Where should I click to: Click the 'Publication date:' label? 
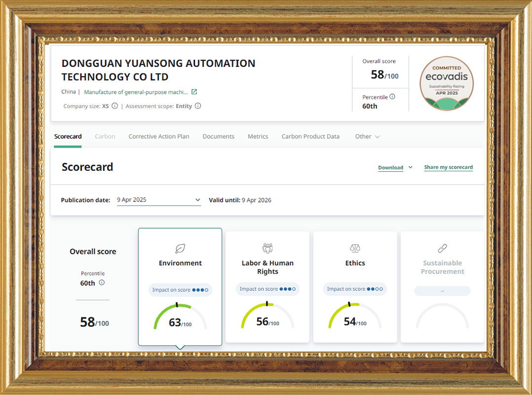pyautogui.click(x=85, y=200)
